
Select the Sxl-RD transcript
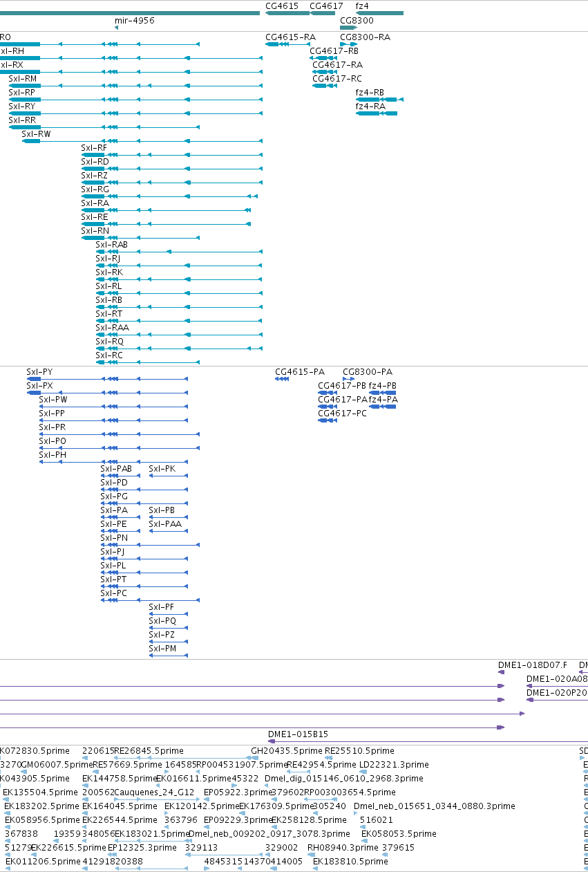pyautogui.click(x=95, y=162)
